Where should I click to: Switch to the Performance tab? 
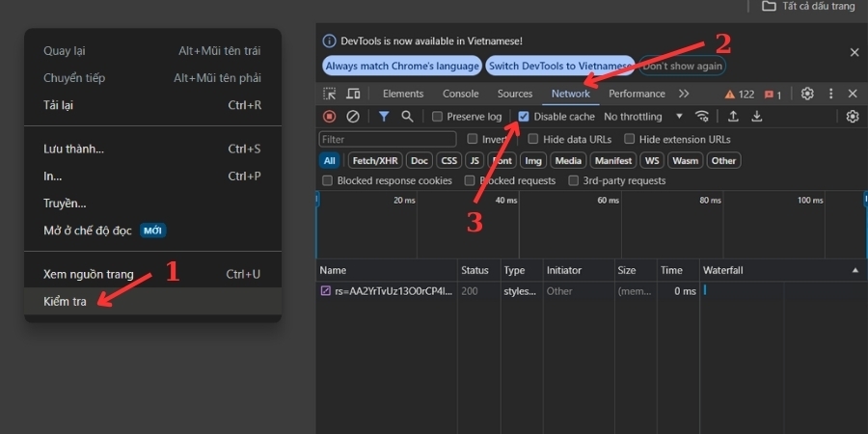point(637,94)
